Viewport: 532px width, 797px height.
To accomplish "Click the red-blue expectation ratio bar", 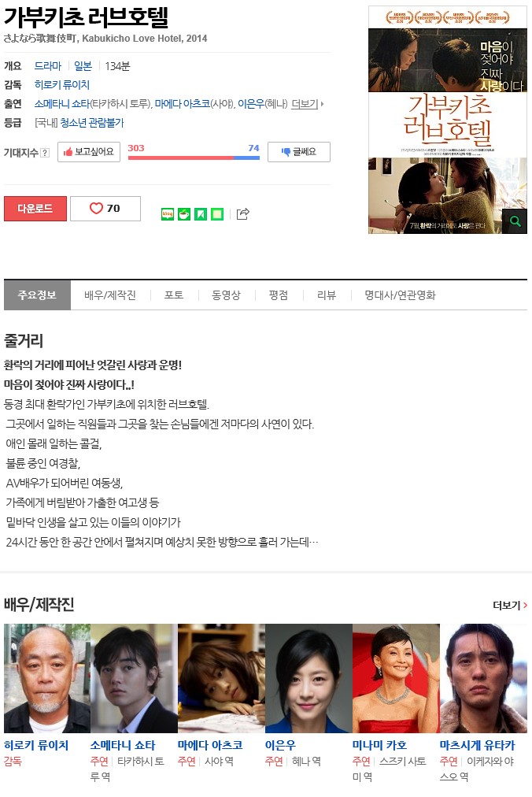I will [194, 158].
